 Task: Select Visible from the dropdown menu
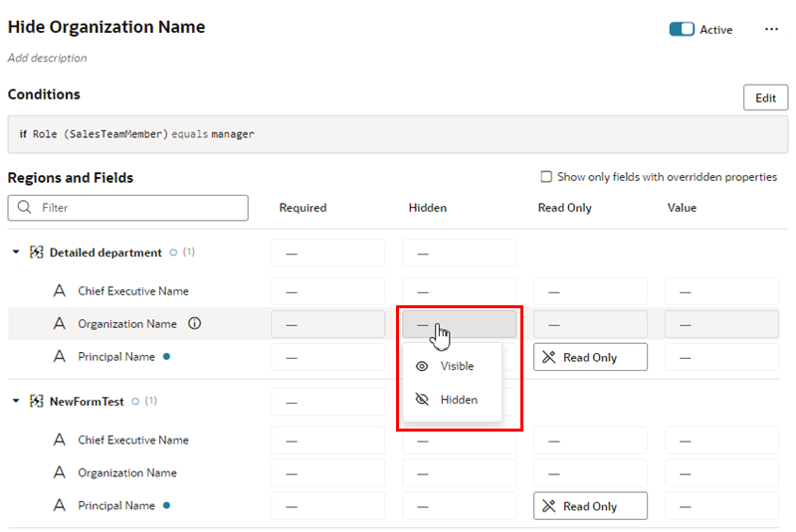(452, 366)
